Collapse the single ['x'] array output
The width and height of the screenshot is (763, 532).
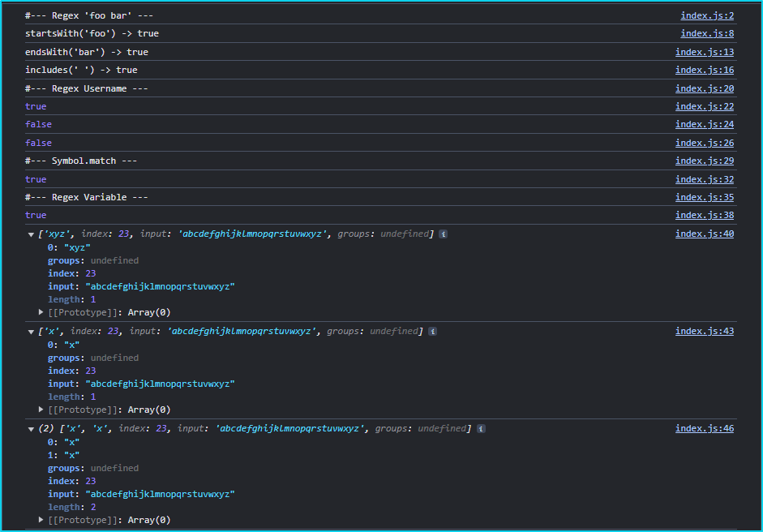[31, 332]
